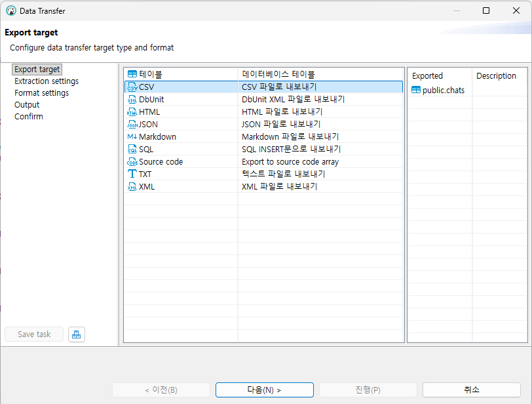Click the 다음(N) > next button

[264, 390]
